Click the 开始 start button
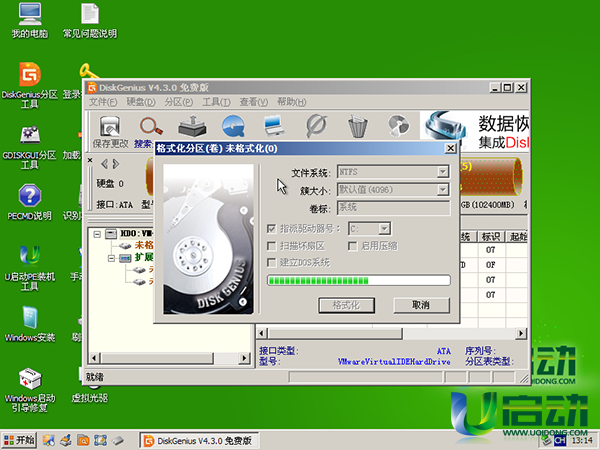This screenshot has width=600, height=450. pos(19,440)
